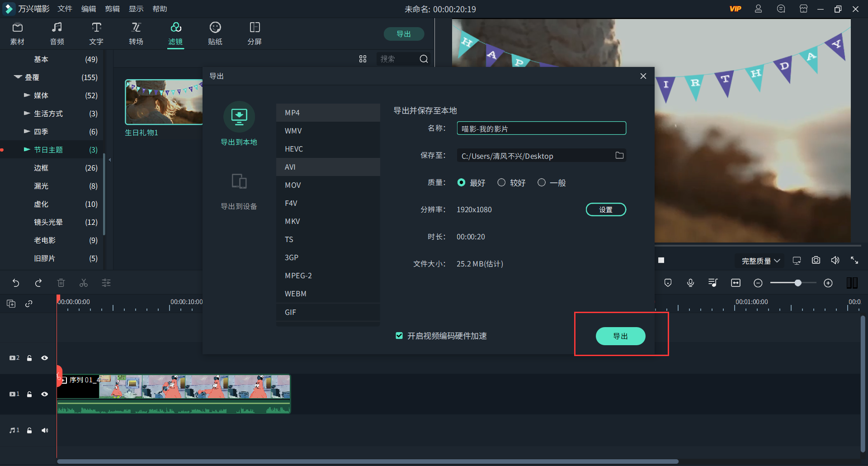Click the undo icon above the timeline
Screen dimensions: 868x466
coord(16,283)
